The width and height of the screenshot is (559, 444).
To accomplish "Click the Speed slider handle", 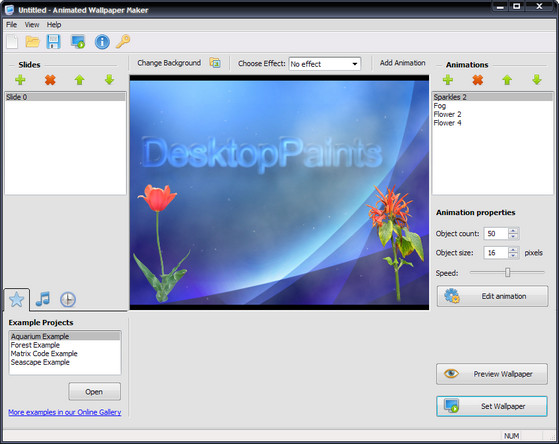I will (x=507, y=273).
